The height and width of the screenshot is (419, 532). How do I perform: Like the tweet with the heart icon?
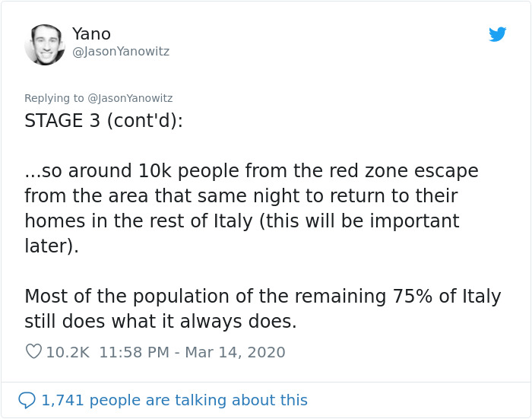(x=33, y=352)
